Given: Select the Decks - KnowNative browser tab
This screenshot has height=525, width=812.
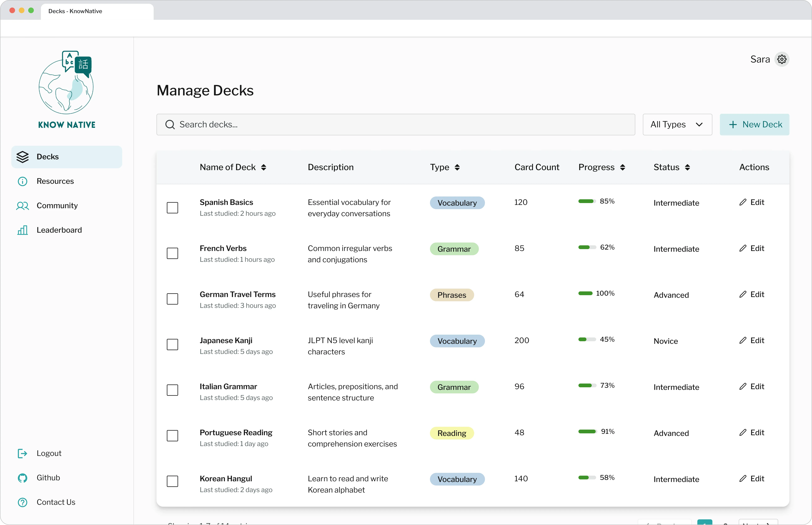Looking at the screenshot, I should 97,11.
